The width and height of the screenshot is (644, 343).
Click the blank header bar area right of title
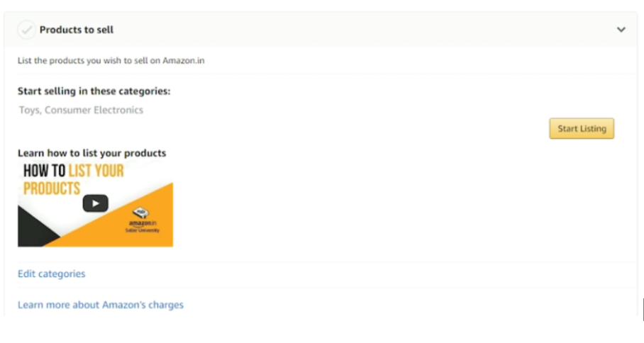point(355,30)
